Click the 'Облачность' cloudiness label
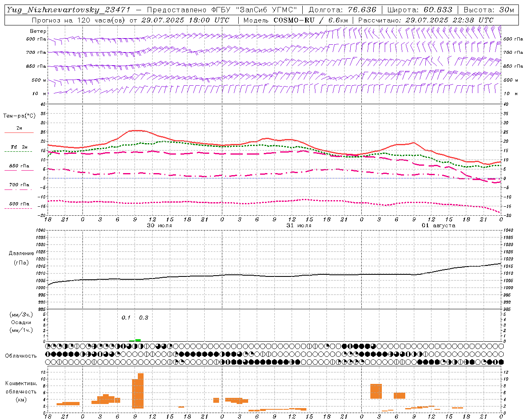The width and height of the screenshot is (525, 420). pos(21,356)
